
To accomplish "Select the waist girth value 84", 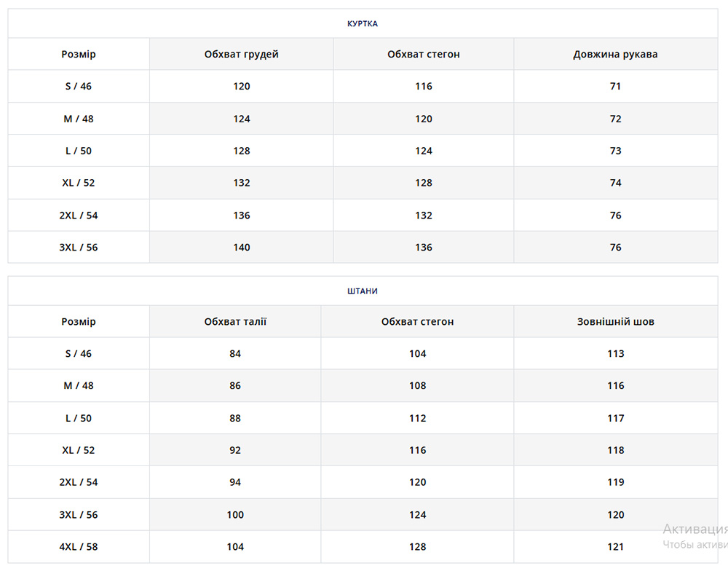I will click(235, 354).
